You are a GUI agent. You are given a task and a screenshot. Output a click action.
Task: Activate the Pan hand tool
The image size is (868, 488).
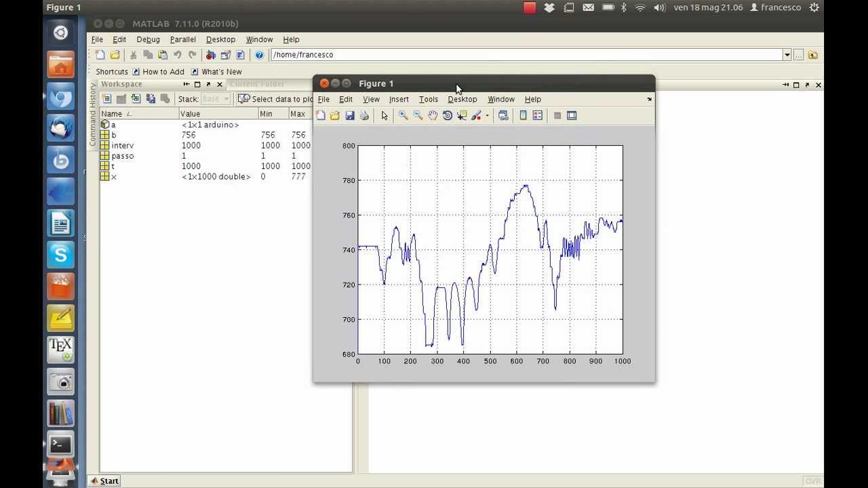[x=433, y=116]
